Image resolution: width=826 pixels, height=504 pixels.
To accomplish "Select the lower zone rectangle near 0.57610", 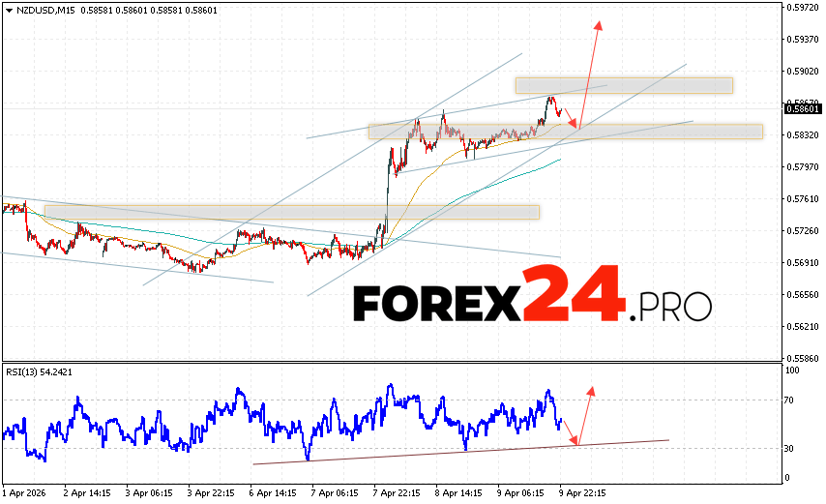I will click(x=290, y=212).
